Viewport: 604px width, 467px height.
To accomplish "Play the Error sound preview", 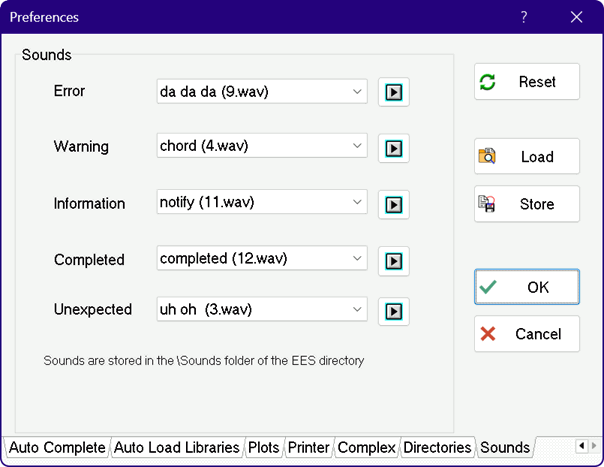I will tap(394, 93).
